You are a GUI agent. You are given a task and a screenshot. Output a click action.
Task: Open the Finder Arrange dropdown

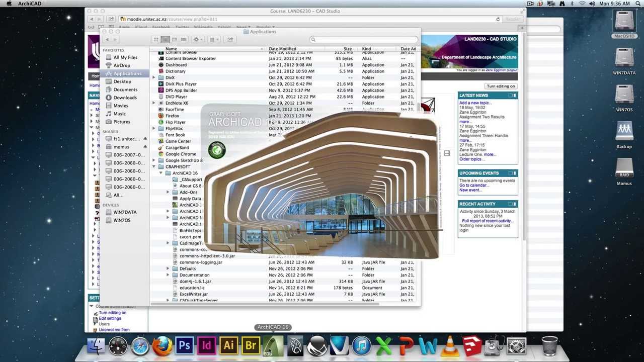click(x=214, y=39)
